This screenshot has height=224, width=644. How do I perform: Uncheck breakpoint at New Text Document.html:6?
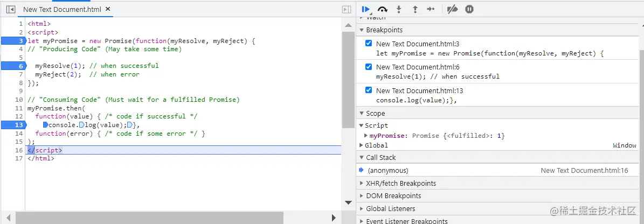pos(369,66)
